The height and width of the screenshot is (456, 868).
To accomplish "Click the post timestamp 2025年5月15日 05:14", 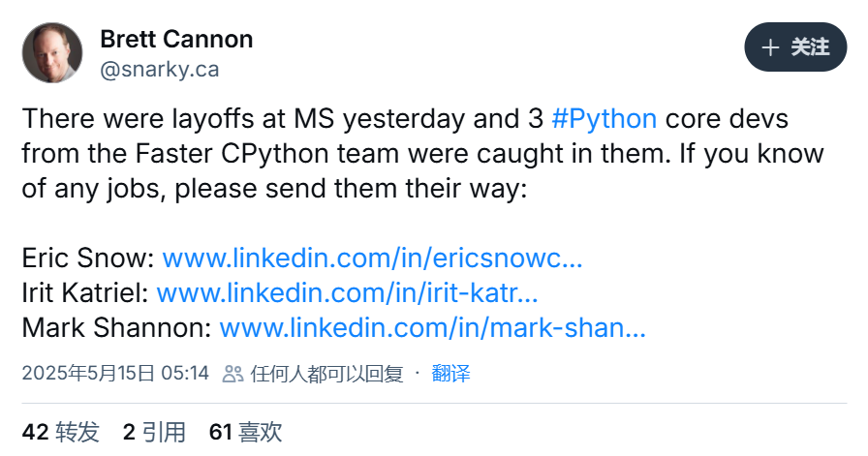I will pos(115,374).
